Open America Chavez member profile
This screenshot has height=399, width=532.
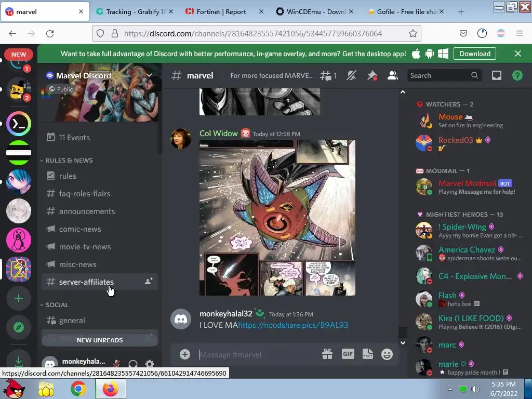point(470,253)
